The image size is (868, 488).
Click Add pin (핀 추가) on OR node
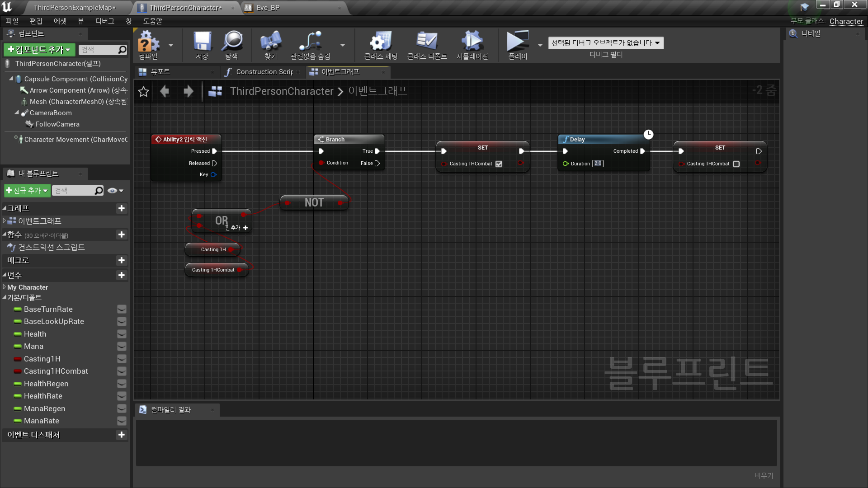(x=245, y=228)
